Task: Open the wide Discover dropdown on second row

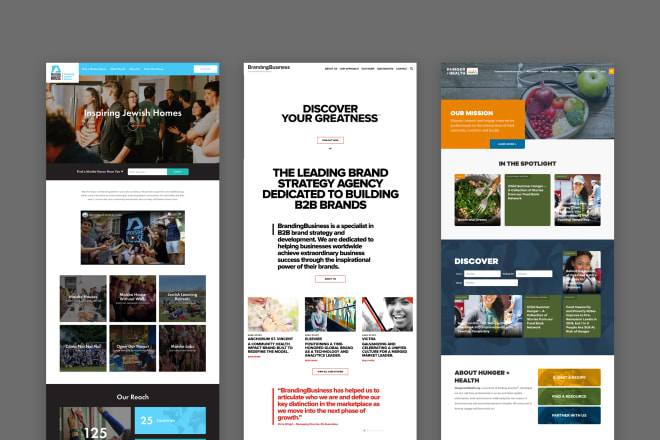Action: [x=491, y=283]
